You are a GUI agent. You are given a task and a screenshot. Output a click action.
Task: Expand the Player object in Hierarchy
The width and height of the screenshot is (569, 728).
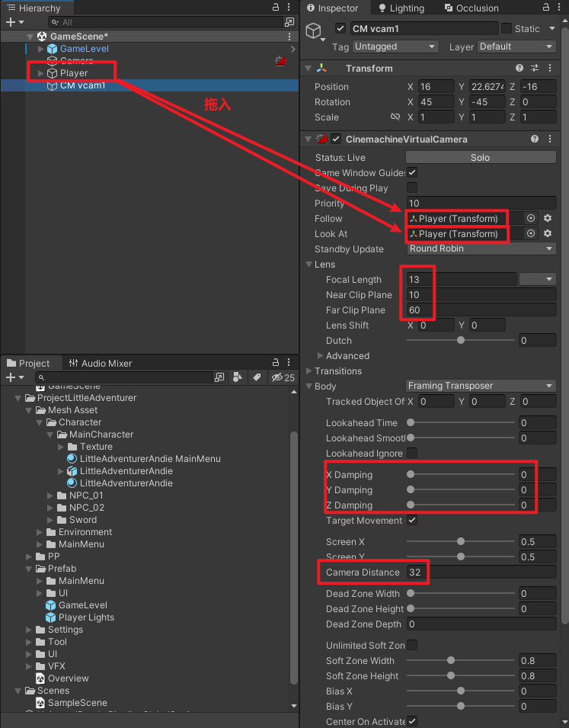[x=41, y=73]
